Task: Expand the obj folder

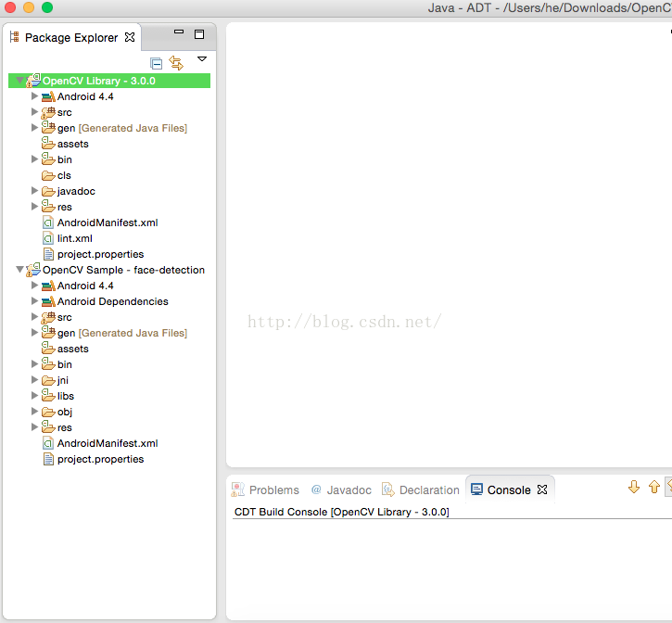Action: [34, 412]
